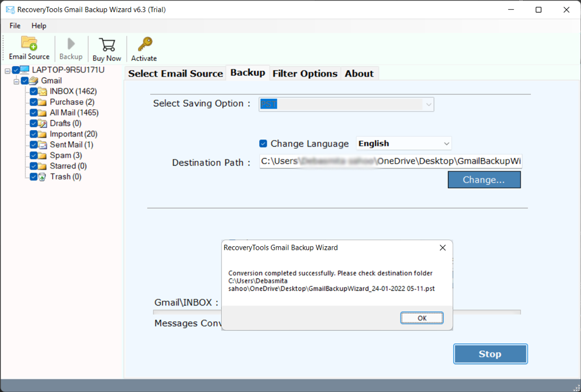581x392 pixels.
Task: Click the Drafts folder icon
Action: pos(42,123)
